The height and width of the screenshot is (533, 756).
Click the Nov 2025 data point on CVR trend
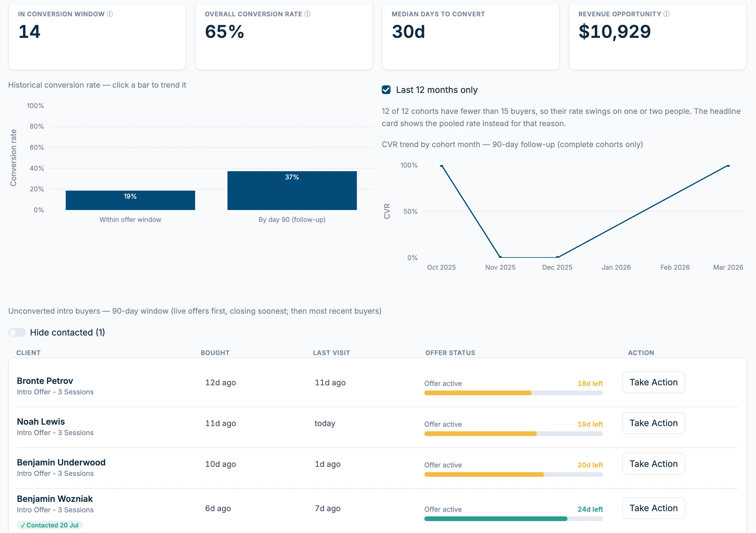[500, 257]
